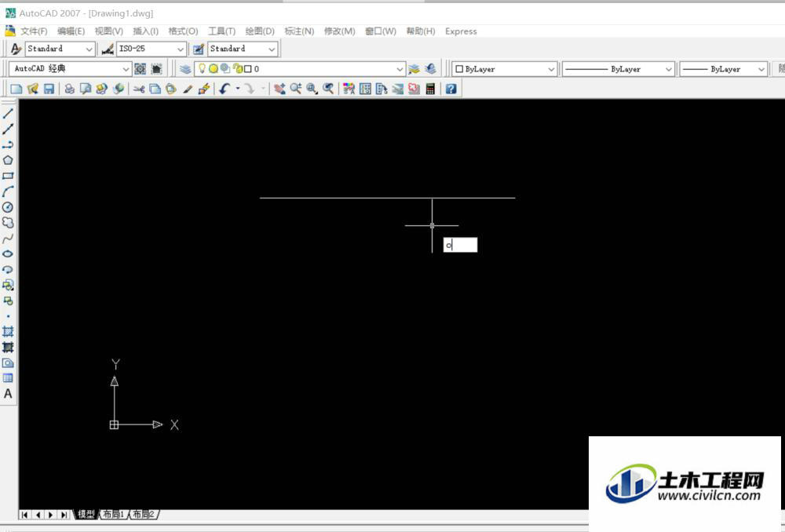Select the Revision Cloud tool
The height and width of the screenshot is (532, 785).
point(8,223)
